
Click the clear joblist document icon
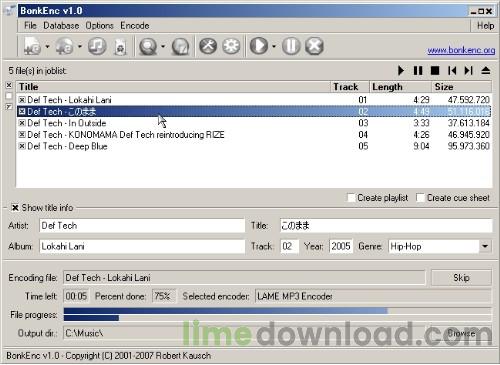(120, 46)
